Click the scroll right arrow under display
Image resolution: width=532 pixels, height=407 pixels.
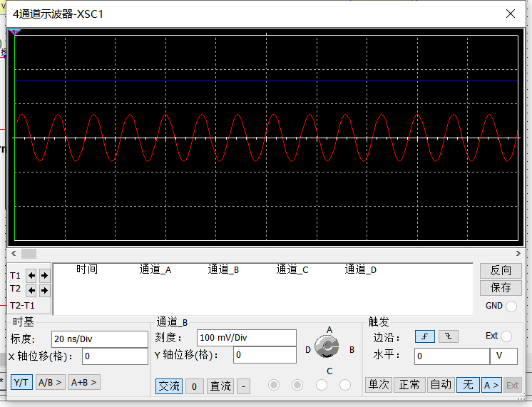click(518, 254)
